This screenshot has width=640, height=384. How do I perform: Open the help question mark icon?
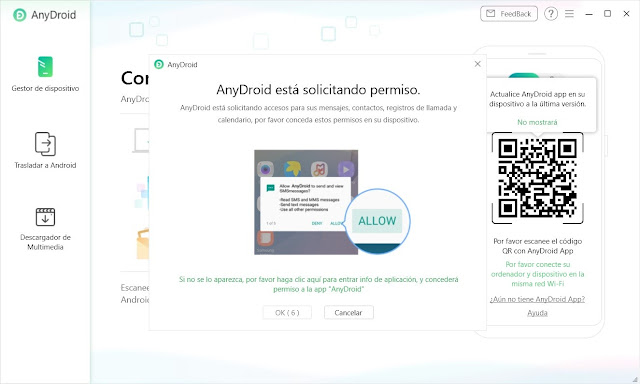coord(551,14)
